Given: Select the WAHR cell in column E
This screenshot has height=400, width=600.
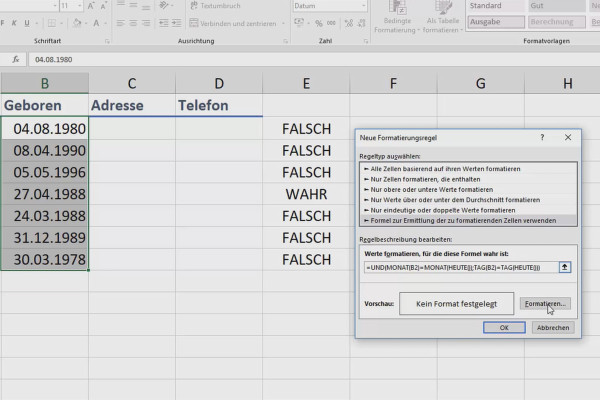Looking at the screenshot, I should coord(306,194).
